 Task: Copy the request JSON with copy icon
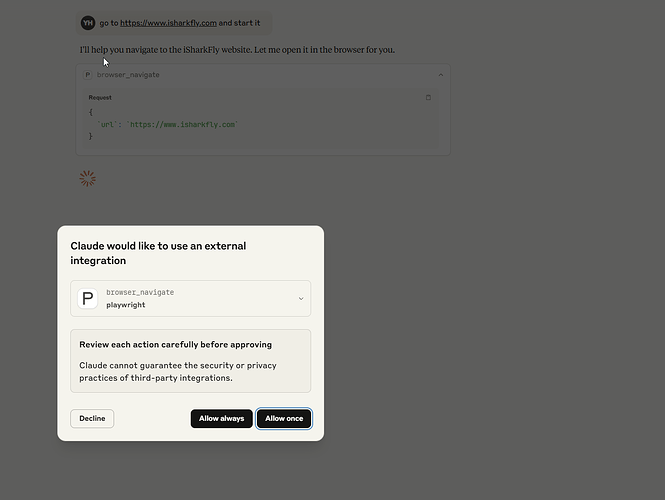[428, 98]
